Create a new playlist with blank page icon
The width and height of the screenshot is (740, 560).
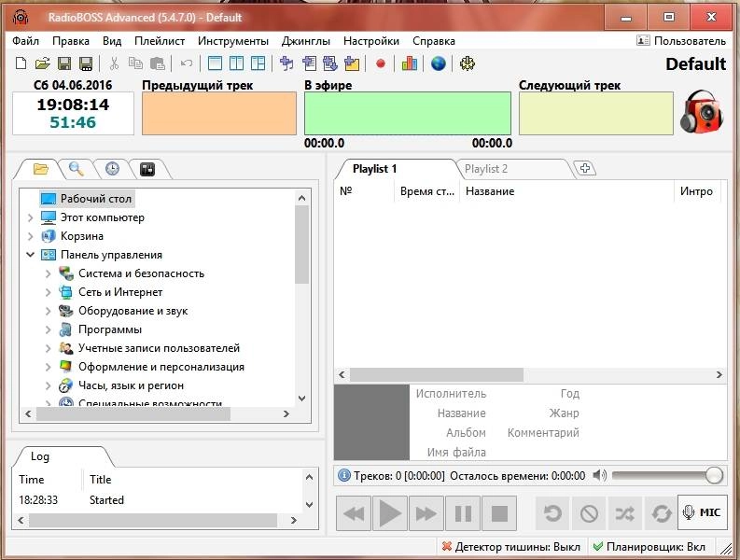click(x=21, y=63)
